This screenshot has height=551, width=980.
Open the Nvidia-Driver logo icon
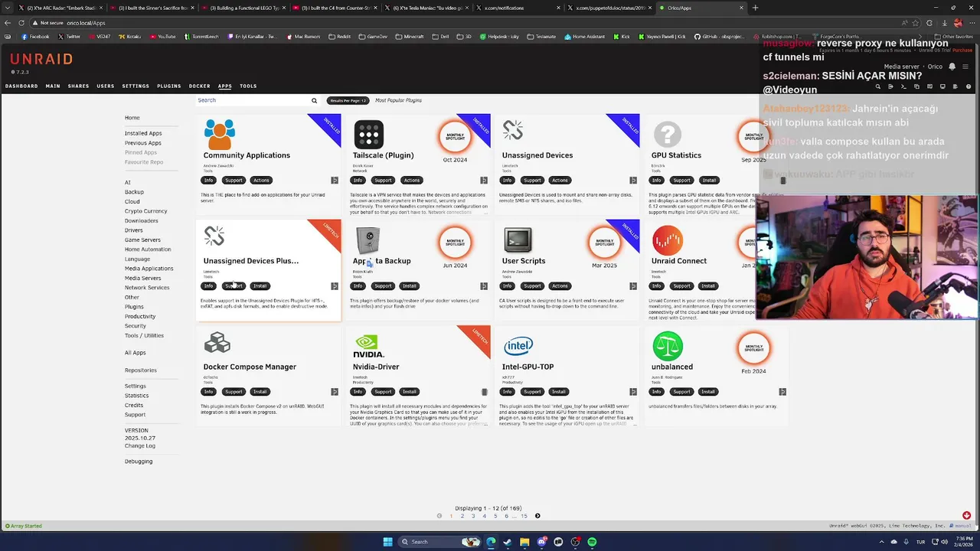[x=368, y=346]
